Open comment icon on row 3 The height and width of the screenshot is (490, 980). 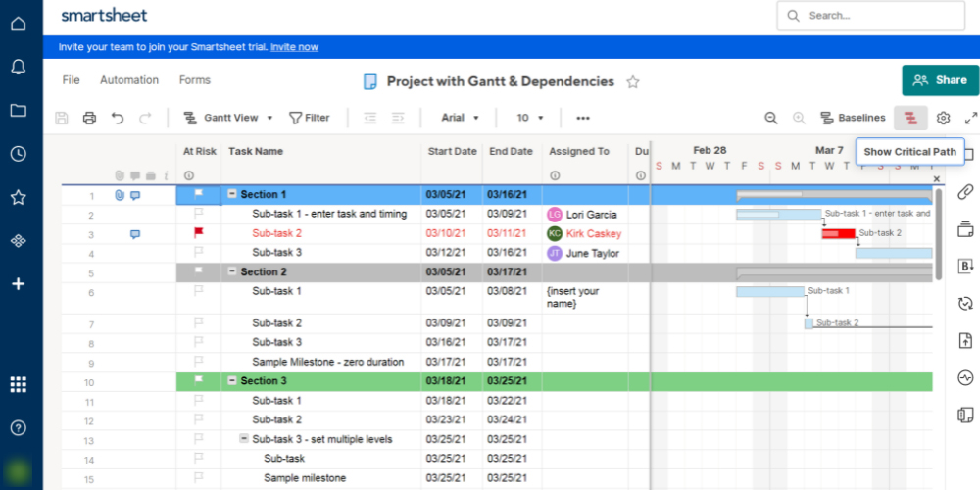(135, 234)
